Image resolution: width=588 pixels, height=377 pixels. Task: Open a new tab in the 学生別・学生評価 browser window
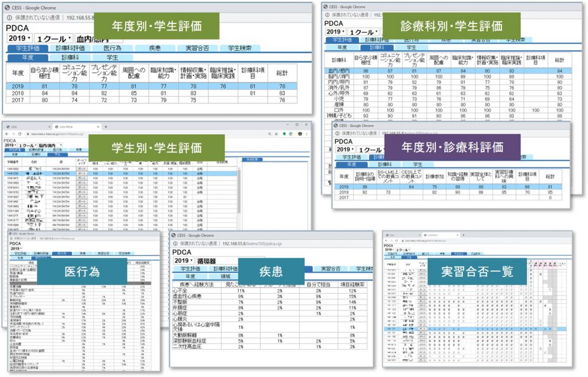(106, 127)
